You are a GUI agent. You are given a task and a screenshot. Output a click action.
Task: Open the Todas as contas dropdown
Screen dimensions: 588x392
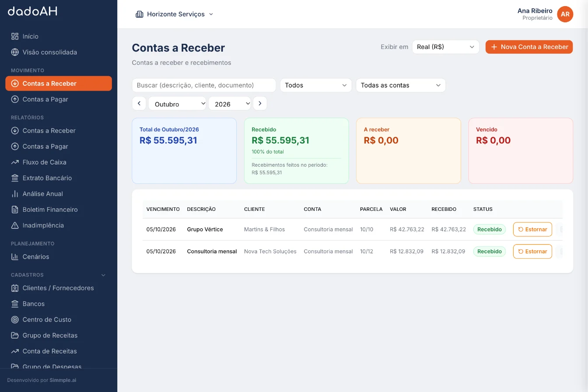(x=401, y=85)
